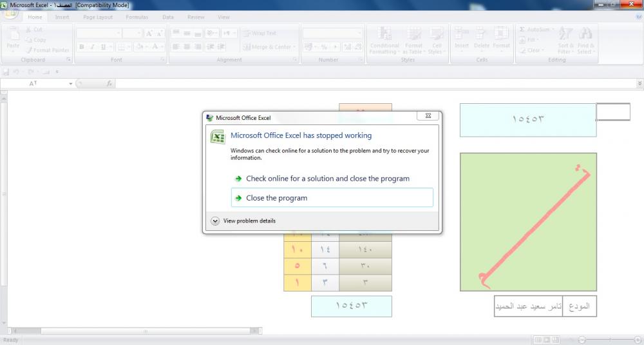
Task: Click the Insert Function fx button
Action: 109,83
